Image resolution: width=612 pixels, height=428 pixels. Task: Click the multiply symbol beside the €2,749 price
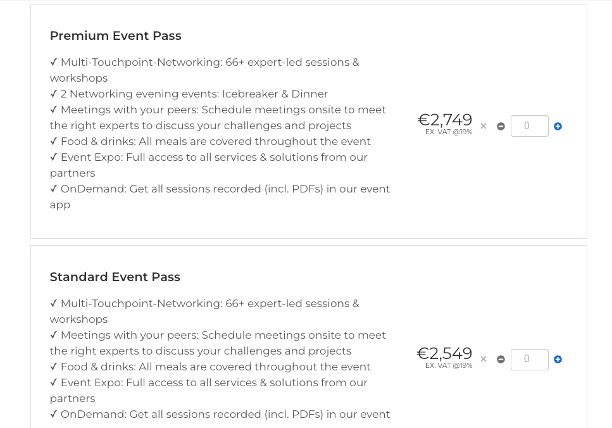(x=483, y=126)
